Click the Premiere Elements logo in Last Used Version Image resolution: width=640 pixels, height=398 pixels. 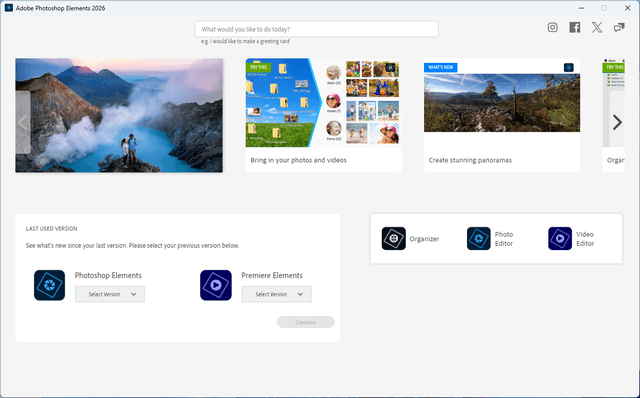[x=216, y=285]
